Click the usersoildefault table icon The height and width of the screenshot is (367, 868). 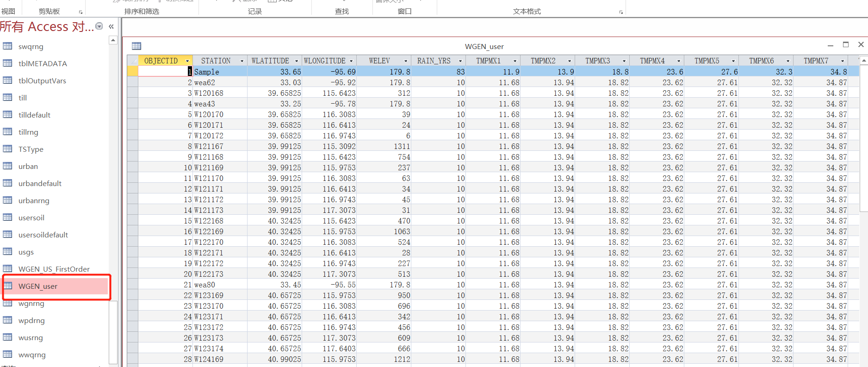click(x=7, y=235)
